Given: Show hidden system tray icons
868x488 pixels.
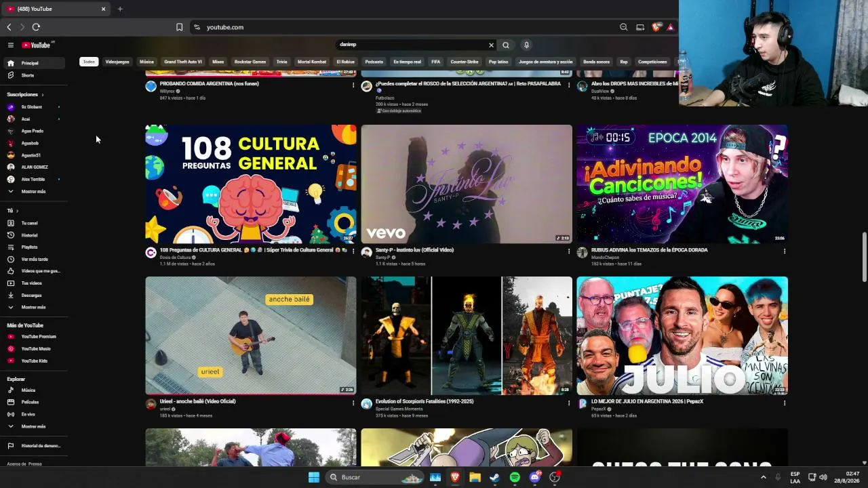Looking at the screenshot, I should point(764,477).
